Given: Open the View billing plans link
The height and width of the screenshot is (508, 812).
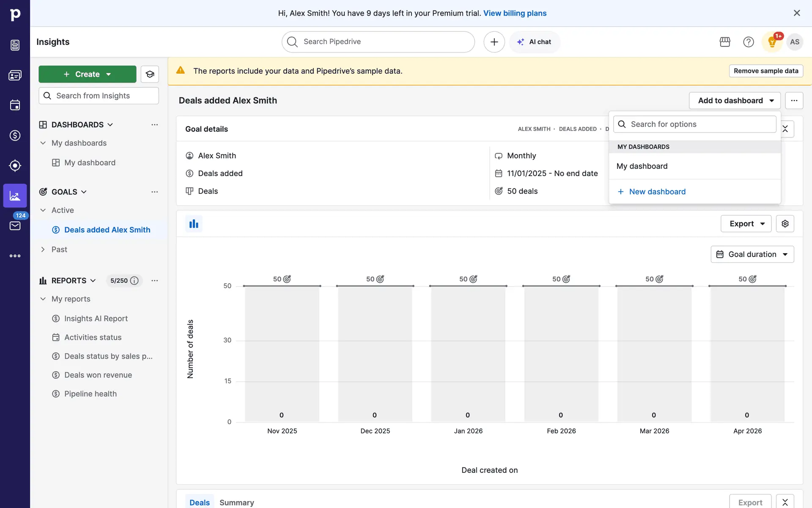Looking at the screenshot, I should coord(515,13).
